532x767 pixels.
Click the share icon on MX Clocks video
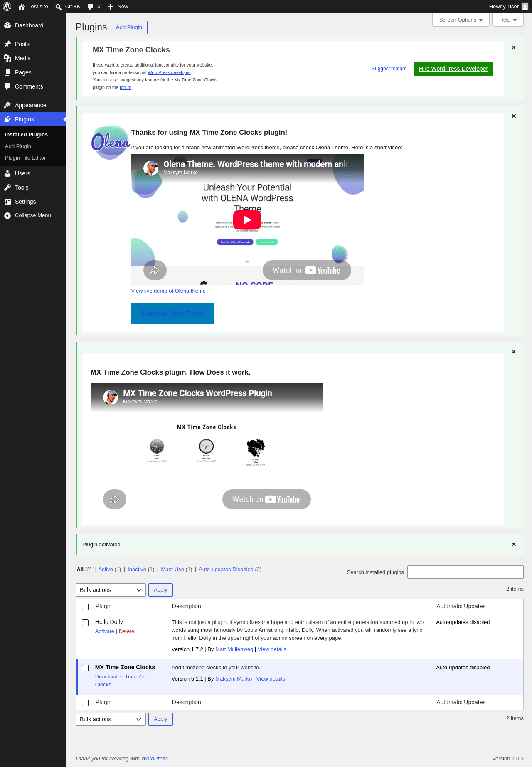[x=115, y=499]
